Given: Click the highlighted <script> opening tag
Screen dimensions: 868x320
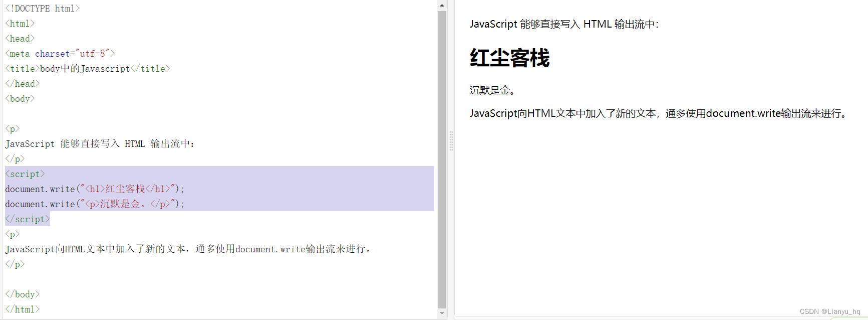Looking at the screenshot, I should [x=25, y=174].
